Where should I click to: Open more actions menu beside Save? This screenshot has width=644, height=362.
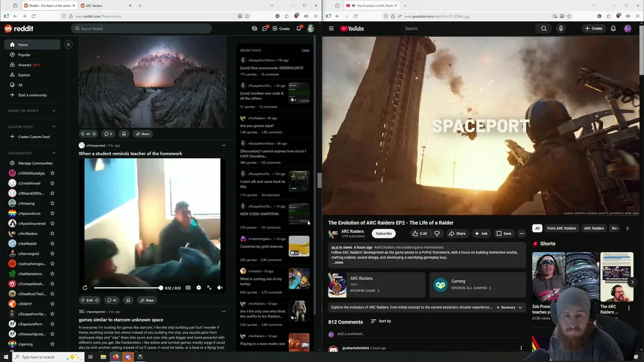(x=522, y=233)
